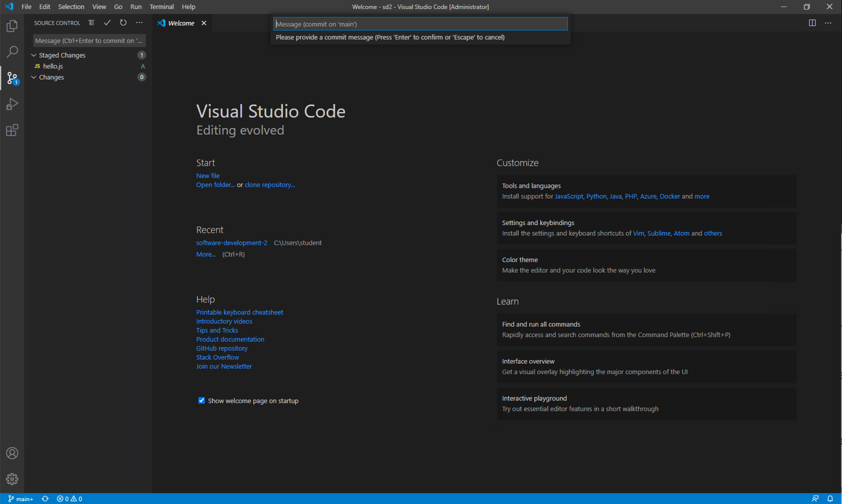842x504 pixels.
Task: Open the Manage gear icon
Action: (12, 479)
